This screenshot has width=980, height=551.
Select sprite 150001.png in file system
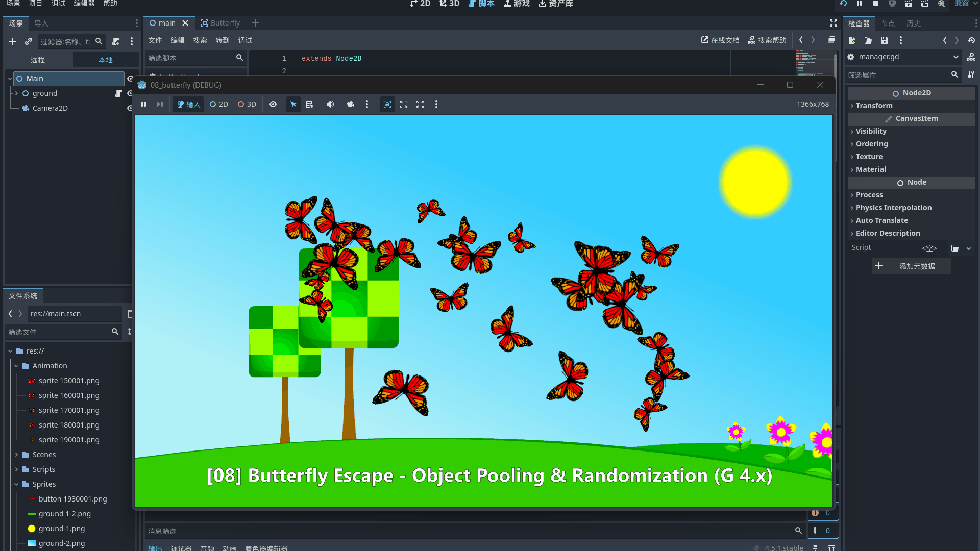(x=69, y=381)
